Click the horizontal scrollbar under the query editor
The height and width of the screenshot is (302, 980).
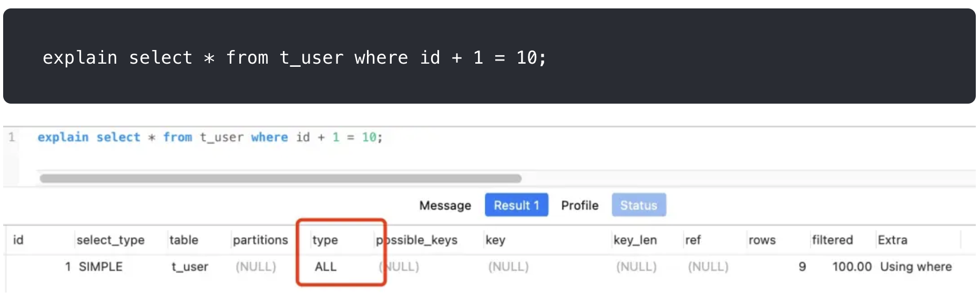point(281,178)
